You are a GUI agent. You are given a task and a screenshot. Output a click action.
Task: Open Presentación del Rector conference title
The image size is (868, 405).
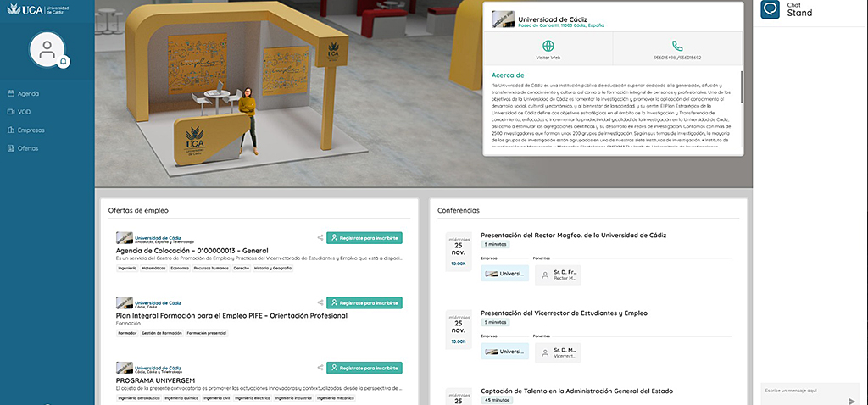(573, 235)
